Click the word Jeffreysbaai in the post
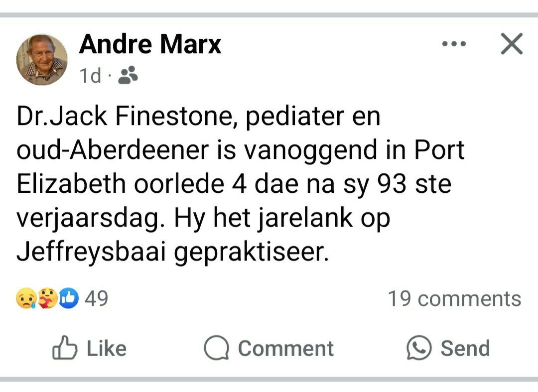The image size is (538, 392). 93,252
